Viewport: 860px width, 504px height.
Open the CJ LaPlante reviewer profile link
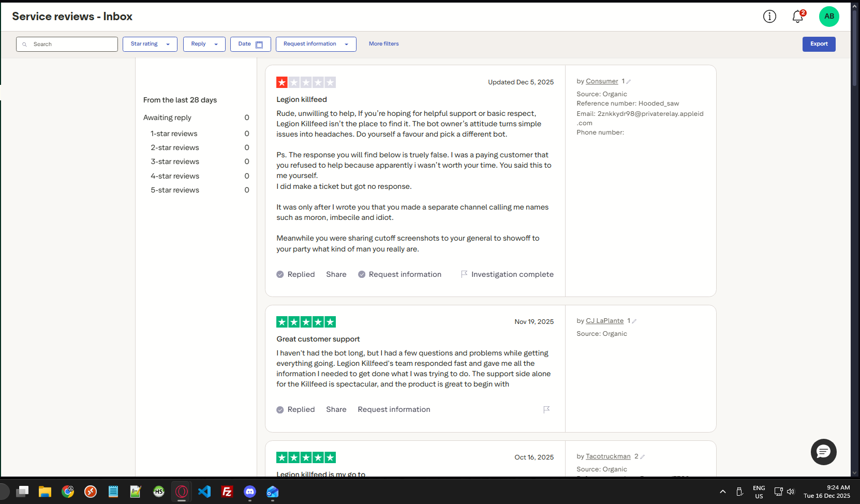[604, 321]
